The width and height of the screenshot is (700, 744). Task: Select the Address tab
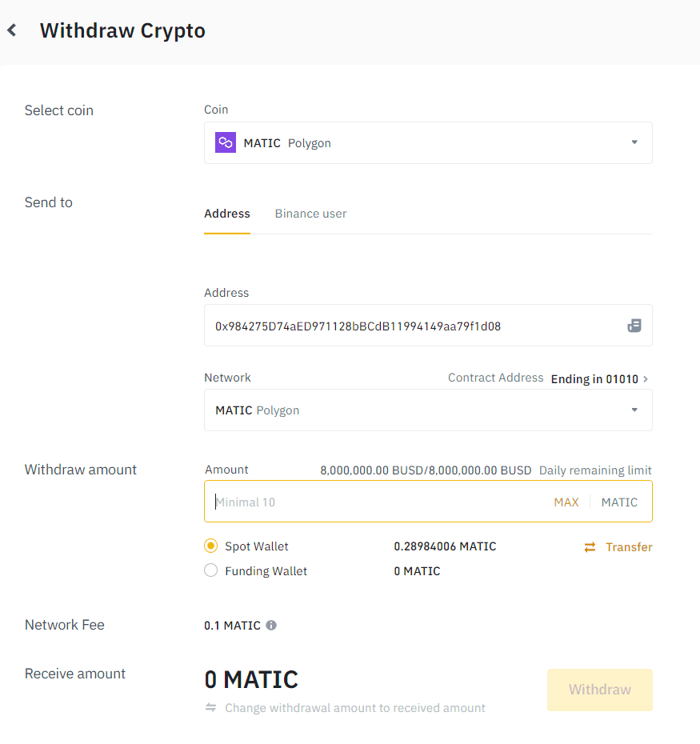pos(227,214)
